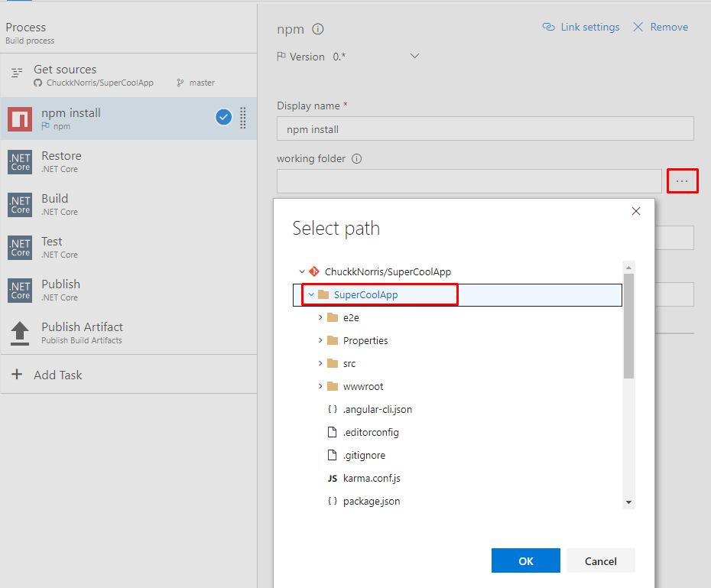Click the karma.conf.js JS file icon
The image size is (711, 588).
(x=332, y=479)
